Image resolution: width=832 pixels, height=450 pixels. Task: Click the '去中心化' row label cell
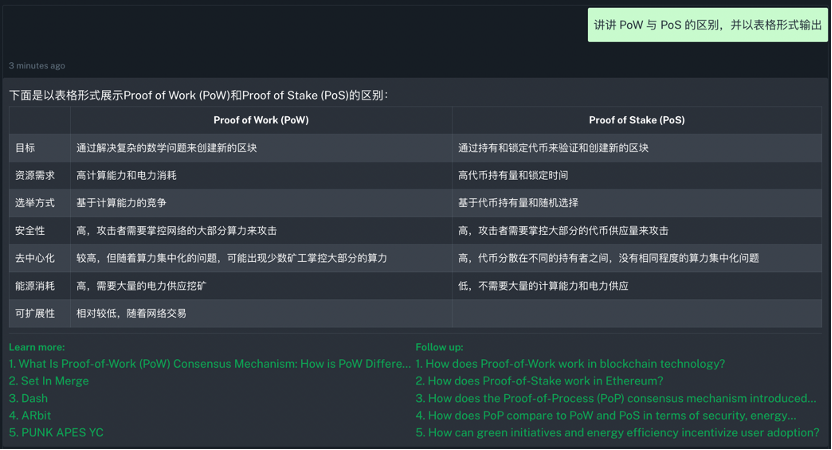click(x=35, y=258)
